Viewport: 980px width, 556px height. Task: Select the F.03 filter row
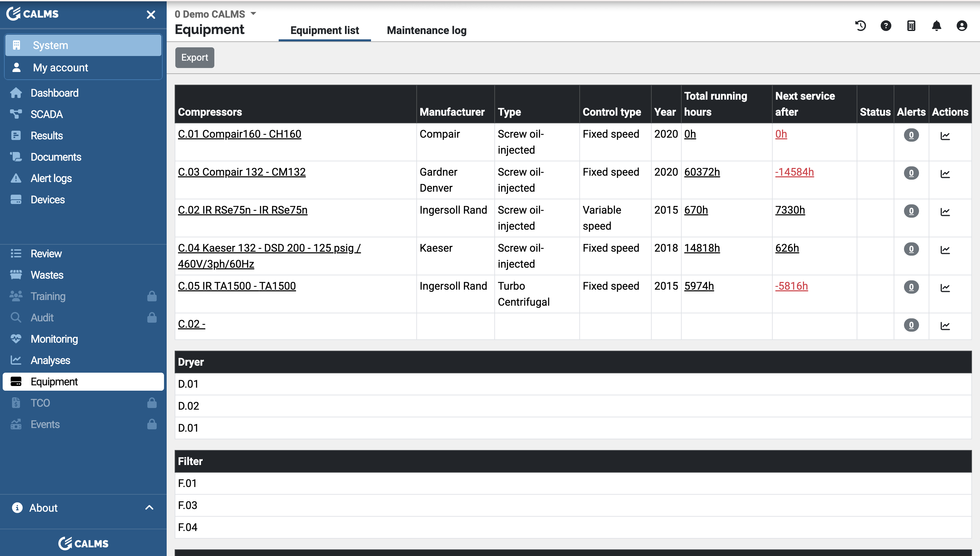pos(573,505)
